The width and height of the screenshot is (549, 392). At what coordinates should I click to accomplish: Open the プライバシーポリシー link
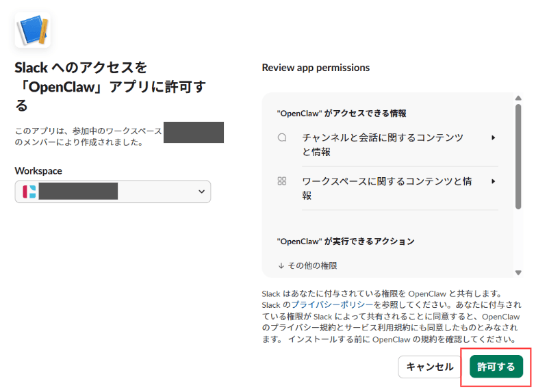pos(332,304)
